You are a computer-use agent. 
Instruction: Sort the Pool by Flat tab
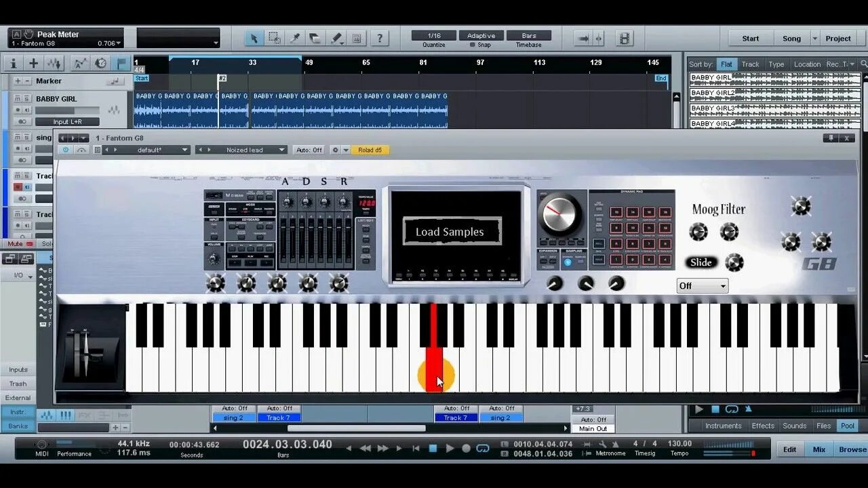click(726, 64)
